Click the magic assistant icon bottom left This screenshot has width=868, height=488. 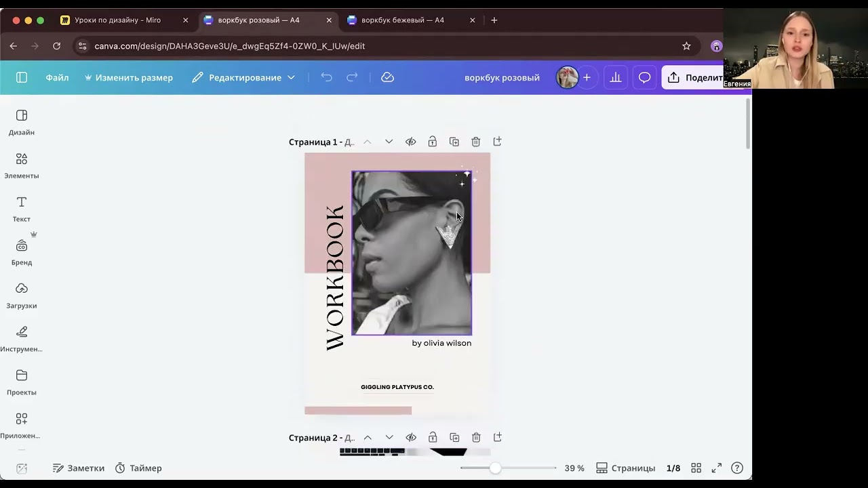tap(22, 468)
